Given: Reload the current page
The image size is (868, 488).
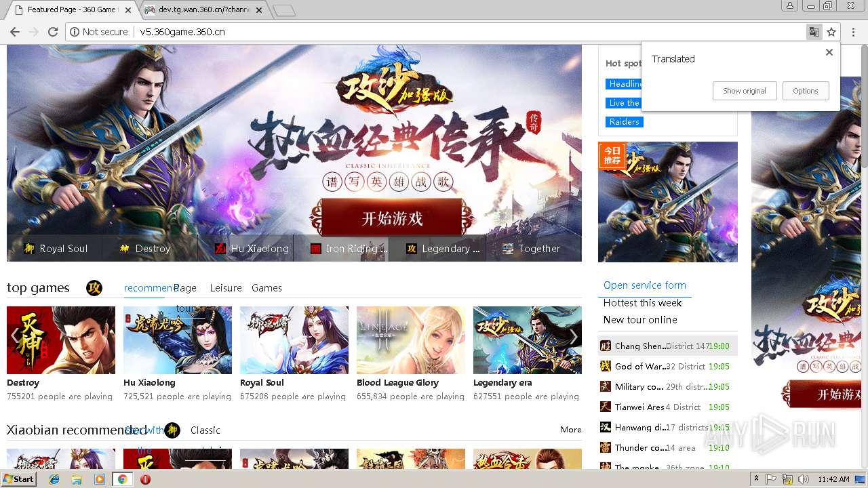Looking at the screenshot, I should (x=53, y=32).
